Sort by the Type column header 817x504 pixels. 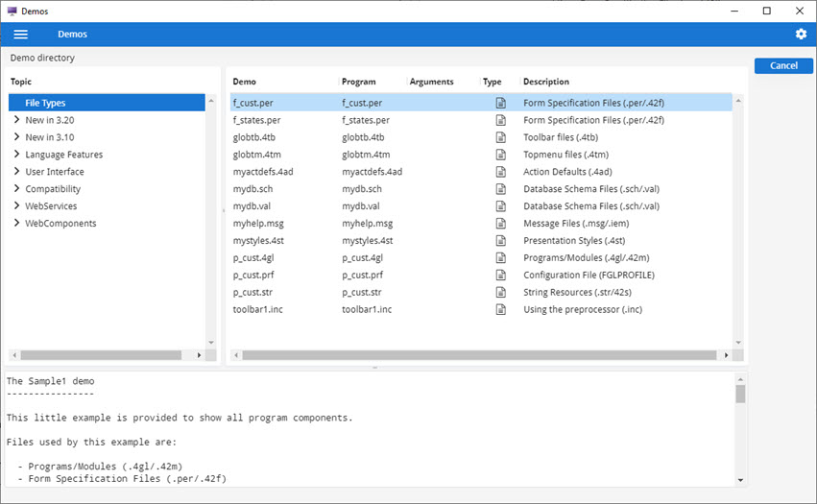pyautogui.click(x=492, y=82)
